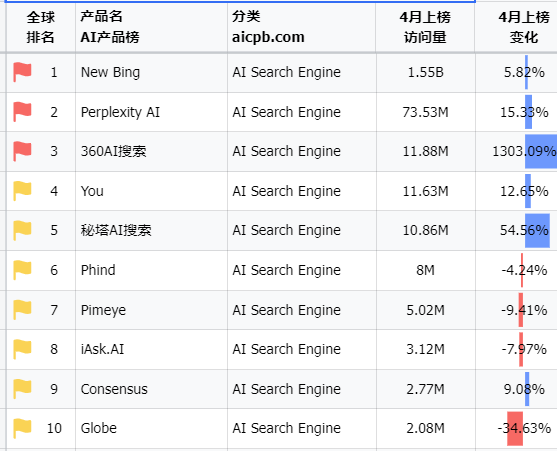This screenshot has height=451, width=557.
Task: Select yellow flag in 秘塔AI搜索 row
Action: coord(22,230)
